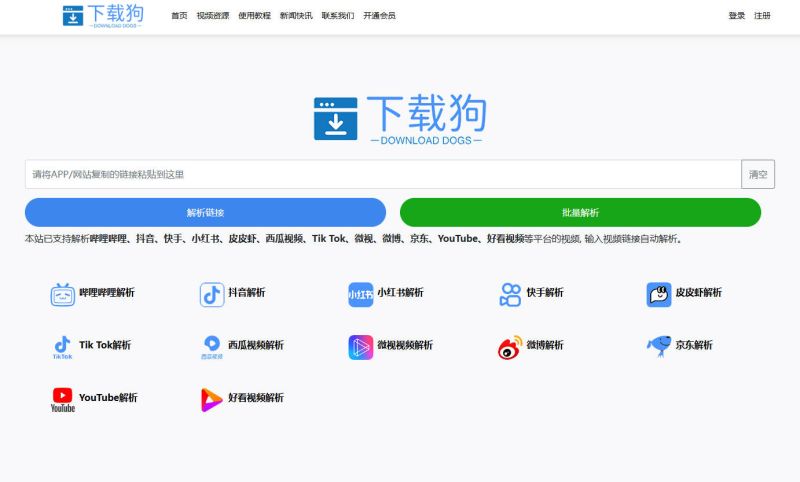The image size is (800, 482).
Task: Click the Haokan video triangle icon
Action: pyautogui.click(x=212, y=400)
